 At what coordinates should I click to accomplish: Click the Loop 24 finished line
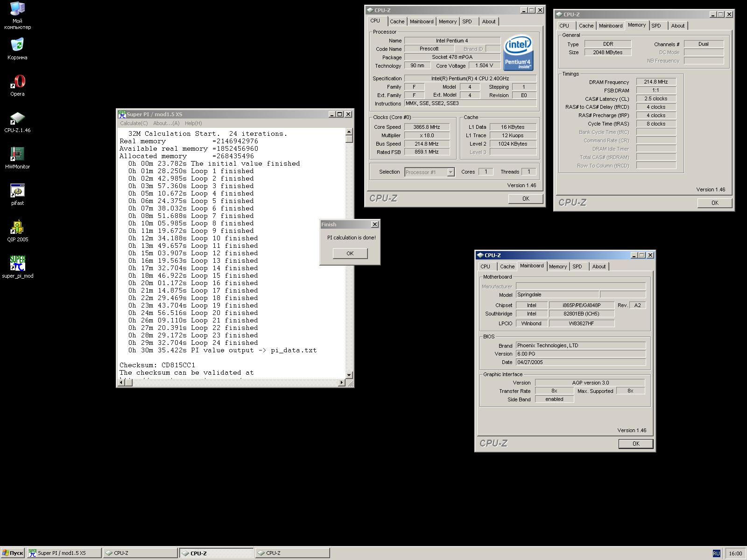[x=193, y=343]
